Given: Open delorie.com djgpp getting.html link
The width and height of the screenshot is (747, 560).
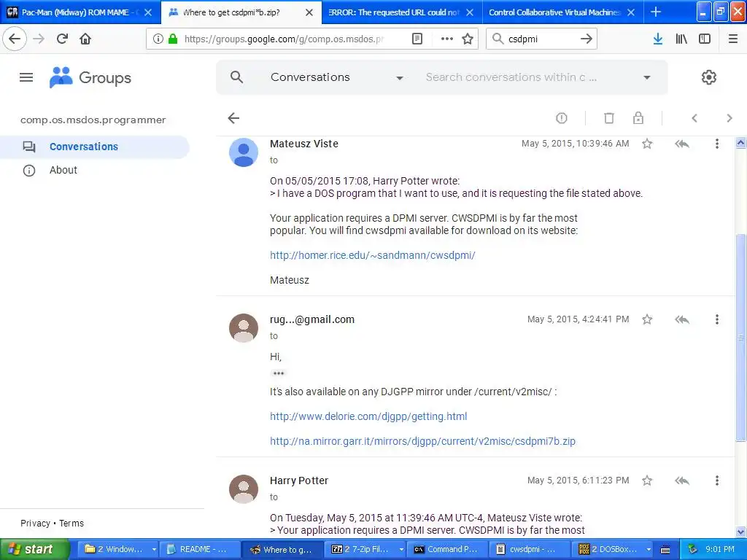Looking at the screenshot, I should pyautogui.click(x=368, y=416).
